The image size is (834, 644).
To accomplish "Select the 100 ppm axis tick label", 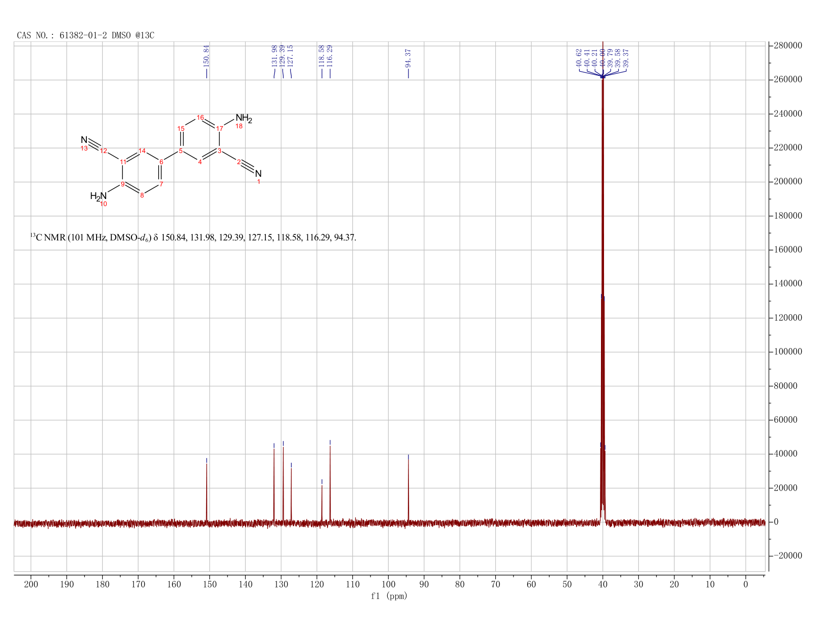I will coord(388,584).
